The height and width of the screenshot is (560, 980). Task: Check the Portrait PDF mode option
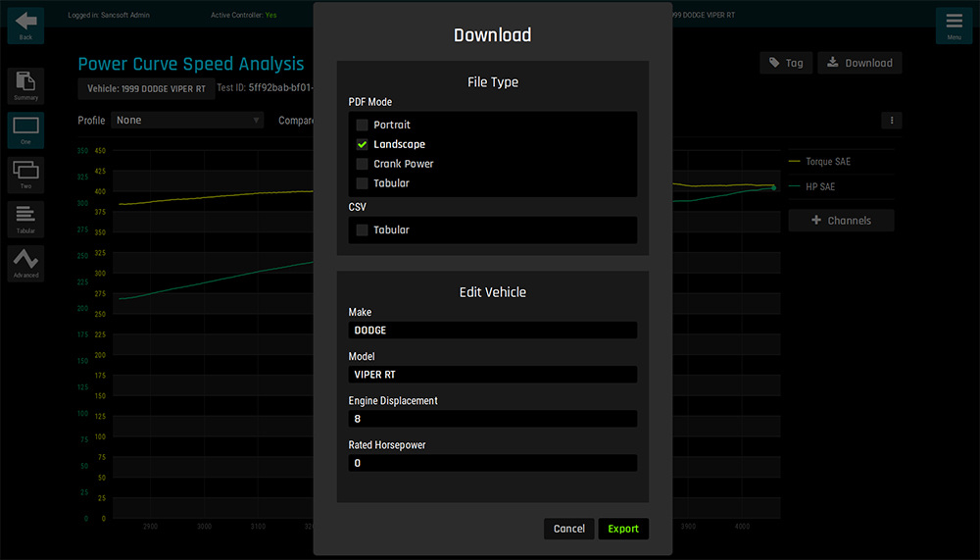click(362, 125)
